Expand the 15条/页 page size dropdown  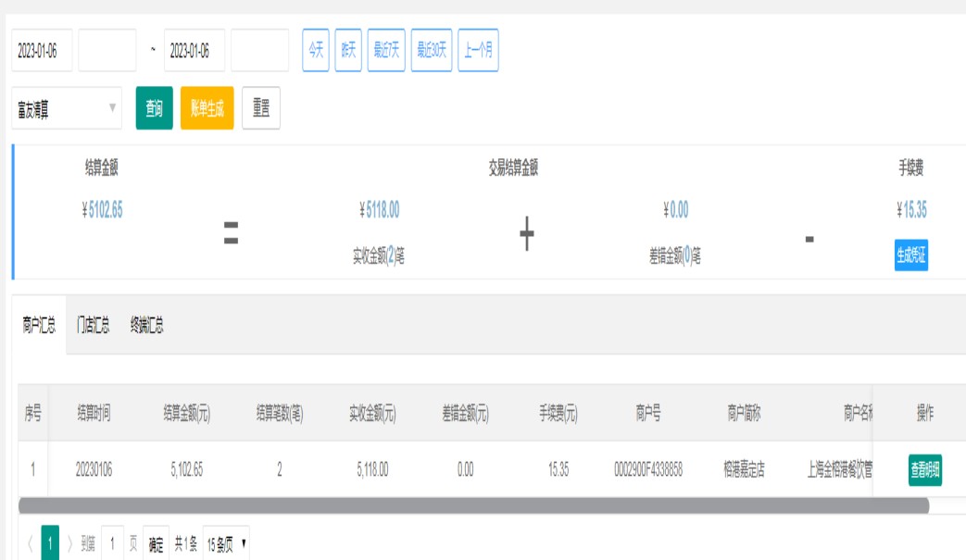click(x=226, y=544)
